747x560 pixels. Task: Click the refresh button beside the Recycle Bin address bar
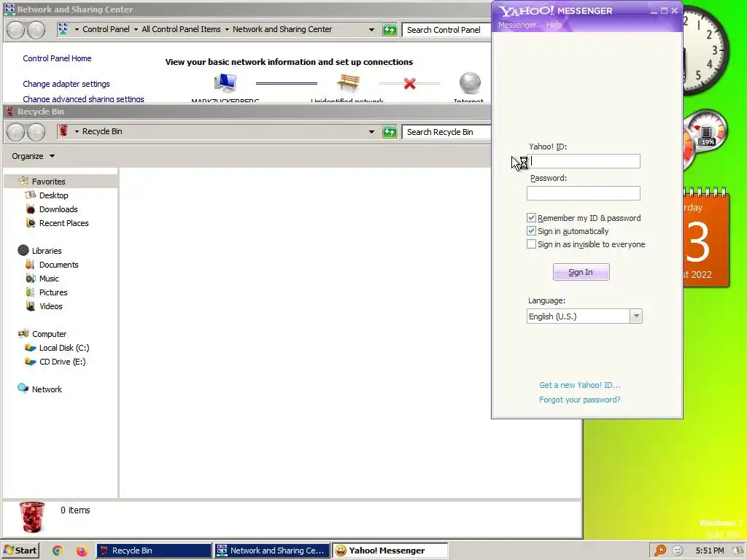point(390,132)
